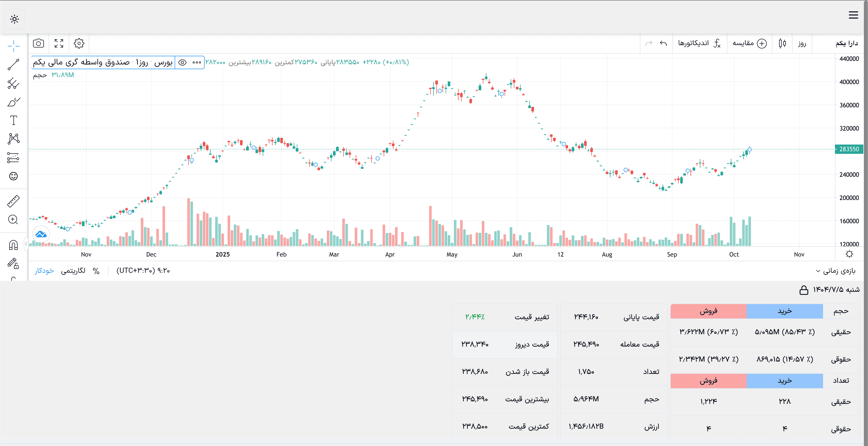Click the UTC+3:30 timezone clock
The image size is (868, 446).
click(x=143, y=271)
